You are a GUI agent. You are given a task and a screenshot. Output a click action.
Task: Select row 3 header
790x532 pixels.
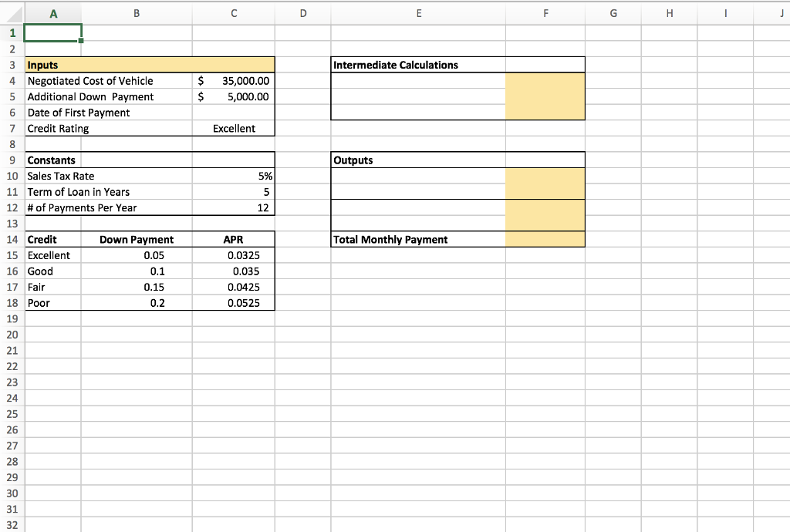[12, 65]
